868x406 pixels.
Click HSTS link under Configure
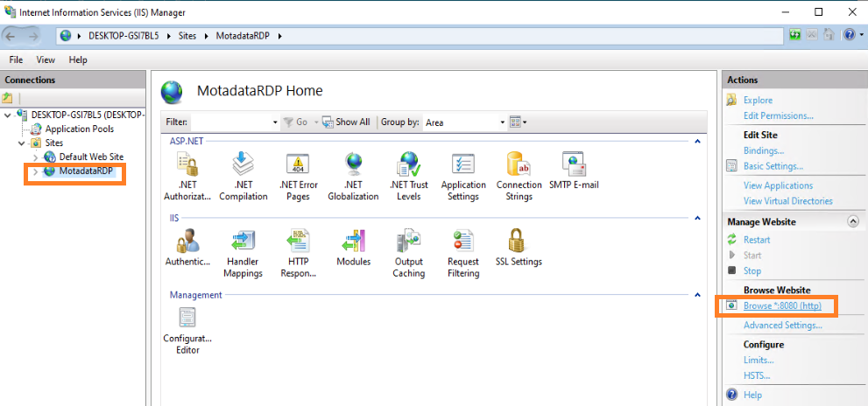tap(757, 375)
